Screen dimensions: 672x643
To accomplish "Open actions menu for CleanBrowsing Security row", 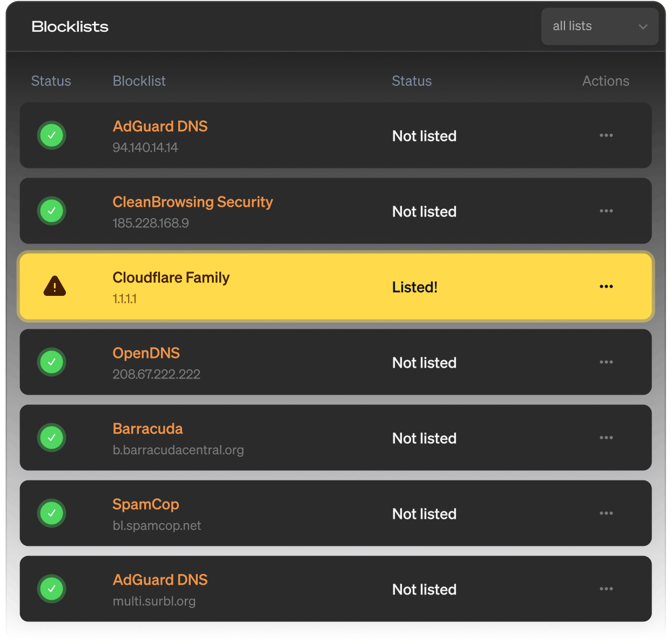I will (606, 211).
